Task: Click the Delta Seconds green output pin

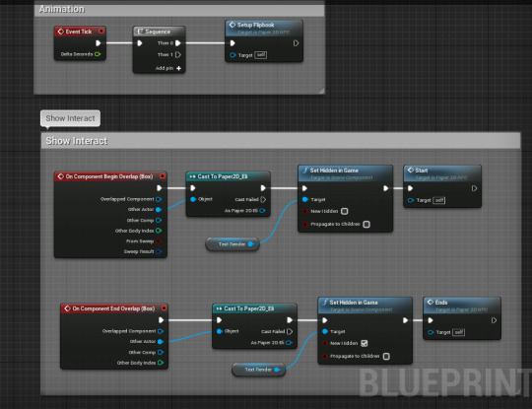Action: (98, 54)
